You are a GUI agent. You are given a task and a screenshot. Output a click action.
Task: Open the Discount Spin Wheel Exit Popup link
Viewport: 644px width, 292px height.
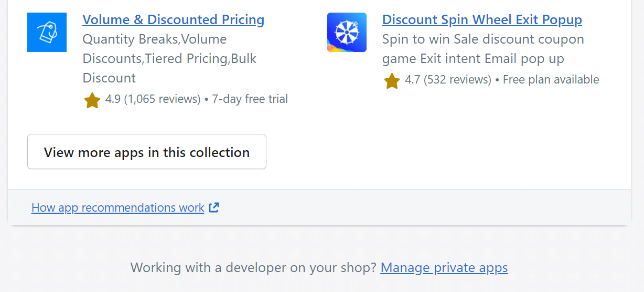pyautogui.click(x=482, y=20)
